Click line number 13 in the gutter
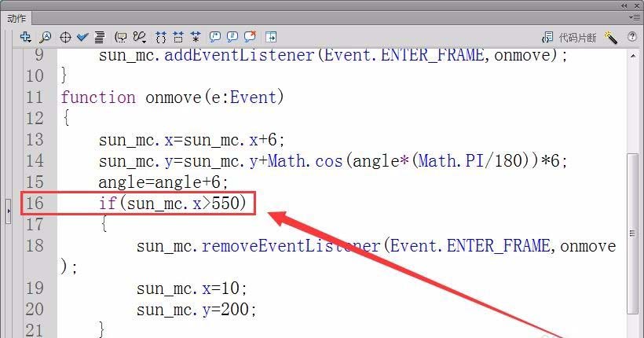The image size is (644, 338). (35, 140)
